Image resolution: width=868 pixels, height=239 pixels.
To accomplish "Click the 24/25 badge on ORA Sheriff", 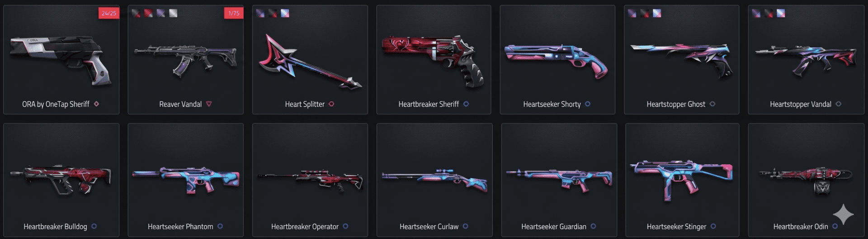I will tap(108, 13).
